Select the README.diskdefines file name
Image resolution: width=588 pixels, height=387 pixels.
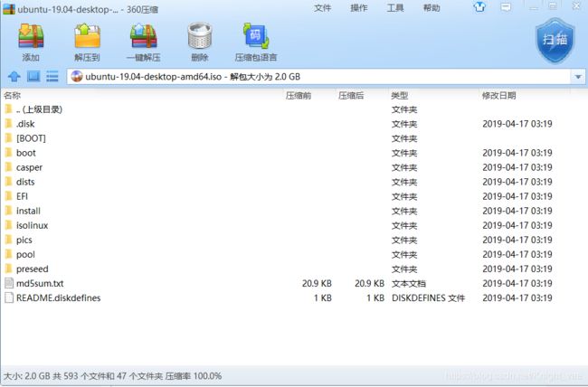59,297
